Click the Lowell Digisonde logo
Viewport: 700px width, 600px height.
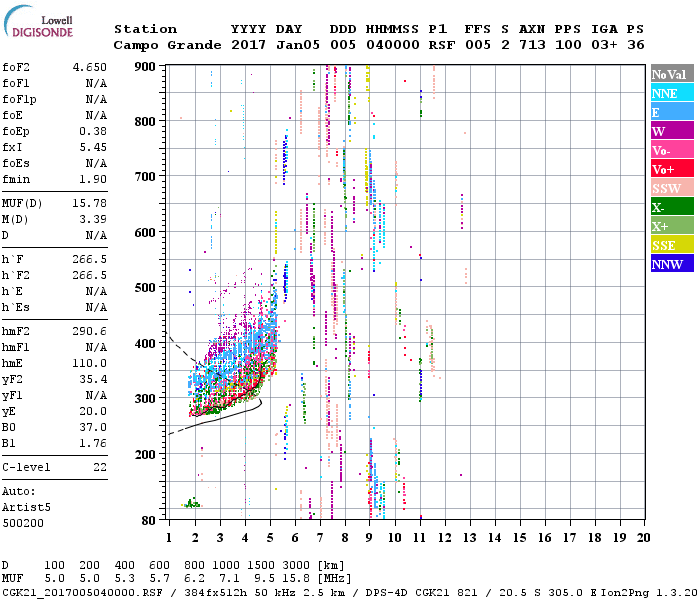pos(38,22)
